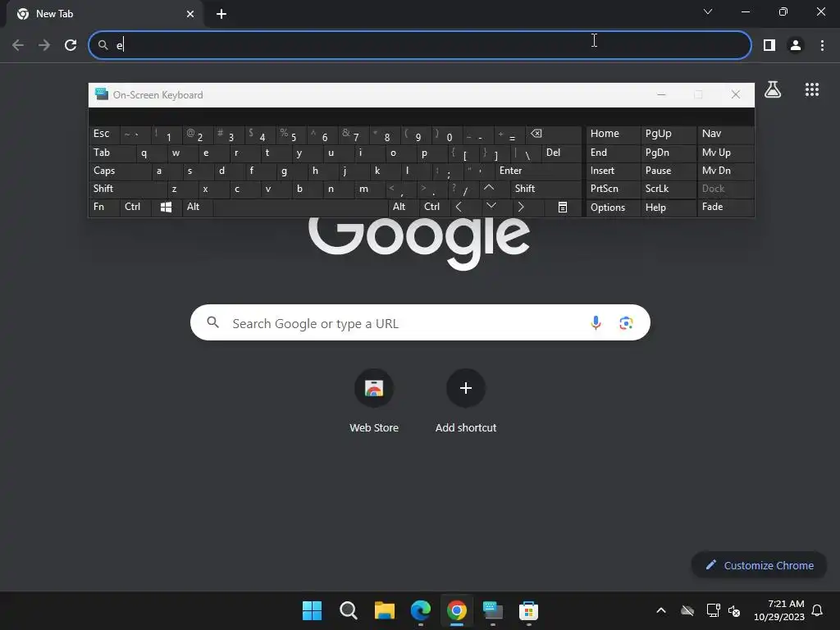Open keyboard Help
The width and height of the screenshot is (840, 630).
(668, 208)
